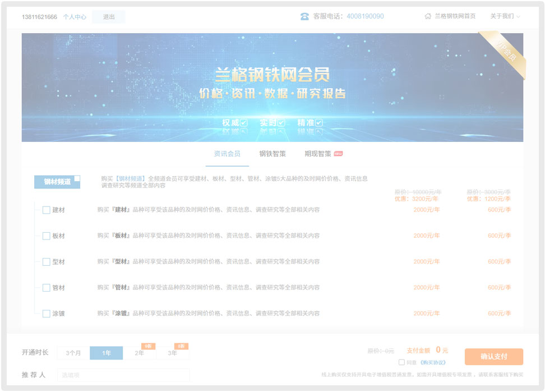Switch to the 钢铁智策 tab

[x=272, y=154]
